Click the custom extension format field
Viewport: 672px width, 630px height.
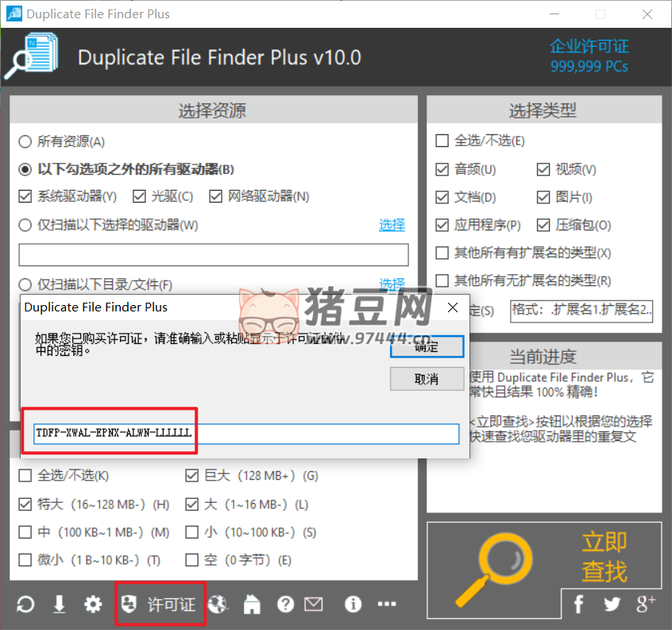(x=581, y=311)
